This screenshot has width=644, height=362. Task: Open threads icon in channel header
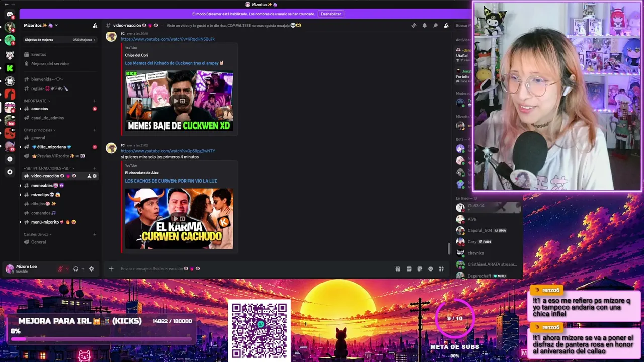414,25
